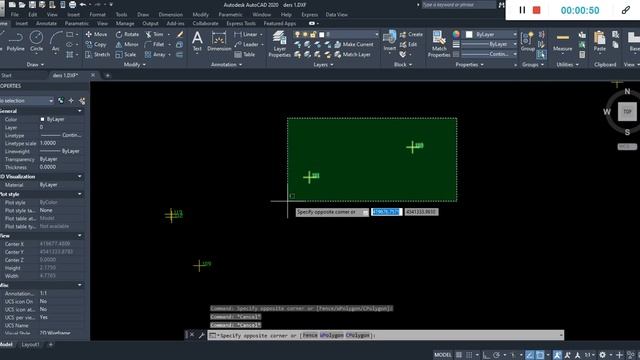Expand the Draw panel dropdown
Viewport: 640px width, 360px height.
click(35, 64)
